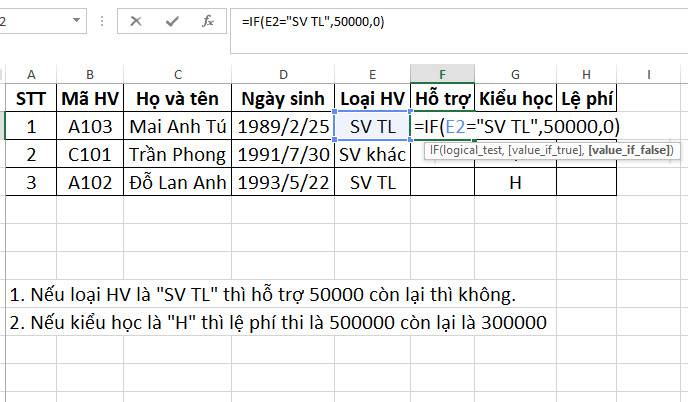The width and height of the screenshot is (688, 402).
Task: Expand the Name Box dropdown arrow
Action: click(x=76, y=20)
